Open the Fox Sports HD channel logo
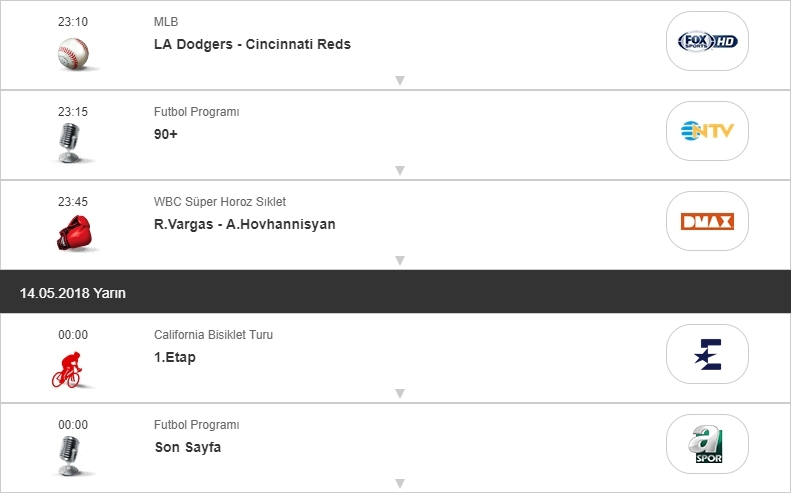 point(707,41)
